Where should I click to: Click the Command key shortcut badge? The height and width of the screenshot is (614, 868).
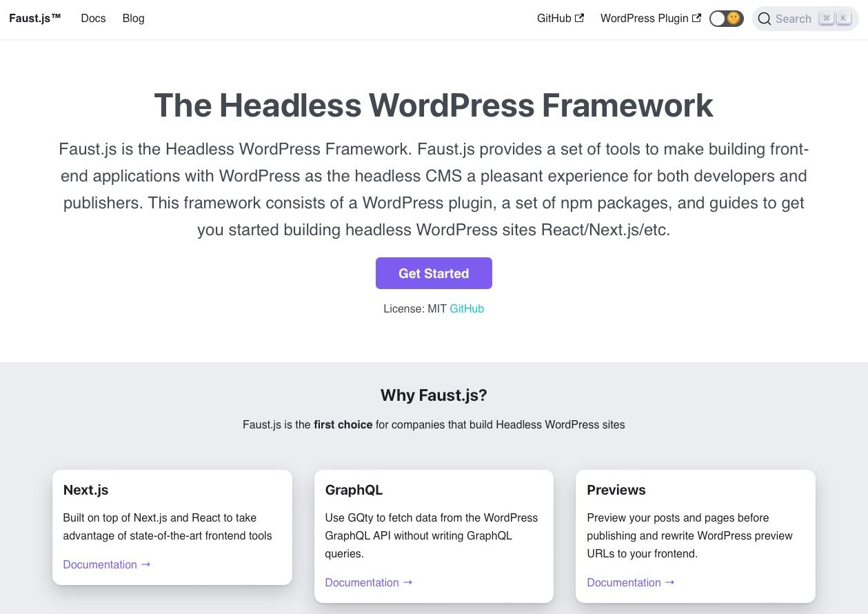tap(826, 19)
